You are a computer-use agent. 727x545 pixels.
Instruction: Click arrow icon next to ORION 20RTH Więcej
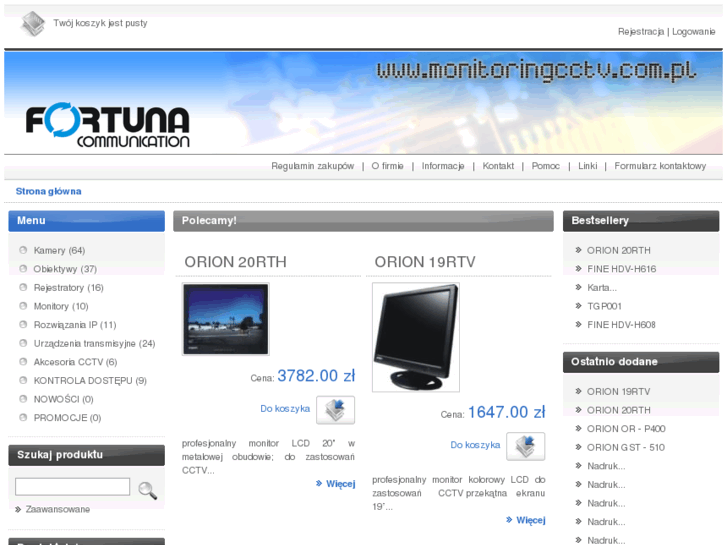pos(319,483)
